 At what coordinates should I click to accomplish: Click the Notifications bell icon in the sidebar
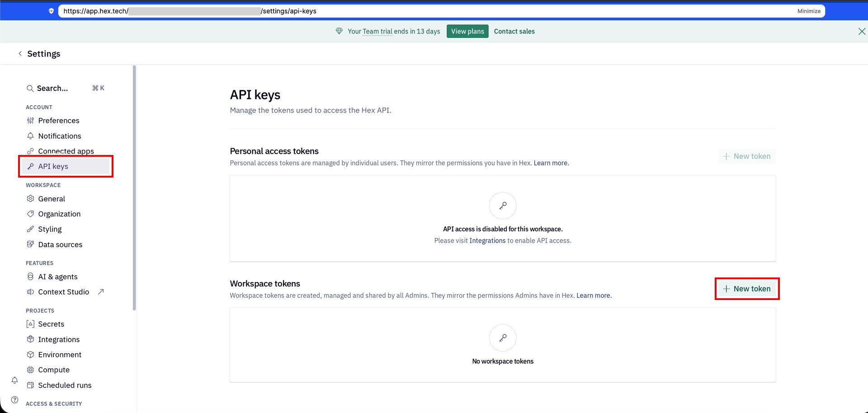(x=30, y=136)
